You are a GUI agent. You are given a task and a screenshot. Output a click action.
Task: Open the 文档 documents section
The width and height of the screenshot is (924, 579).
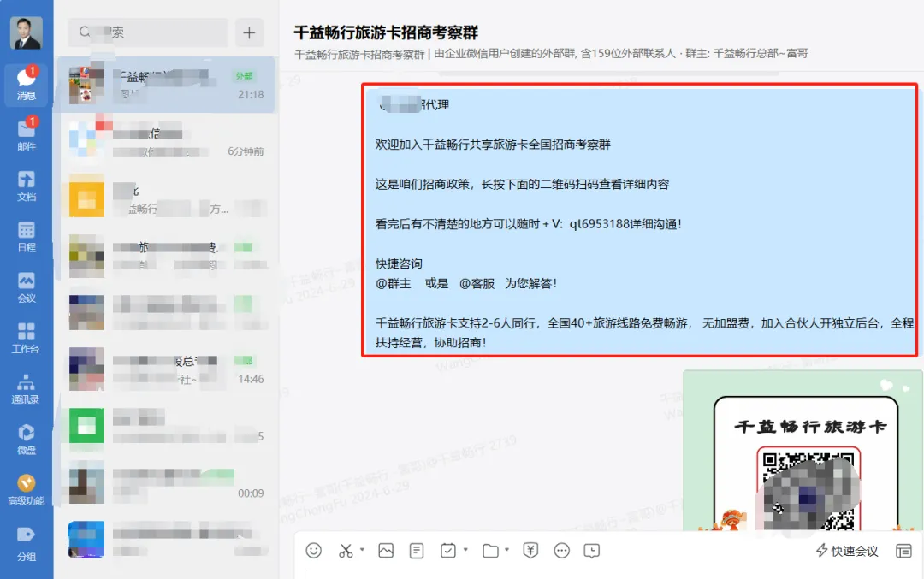click(x=26, y=186)
